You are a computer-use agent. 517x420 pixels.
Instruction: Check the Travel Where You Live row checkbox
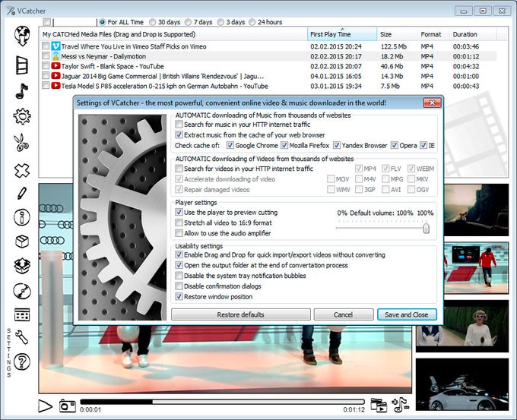pyautogui.click(x=46, y=46)
